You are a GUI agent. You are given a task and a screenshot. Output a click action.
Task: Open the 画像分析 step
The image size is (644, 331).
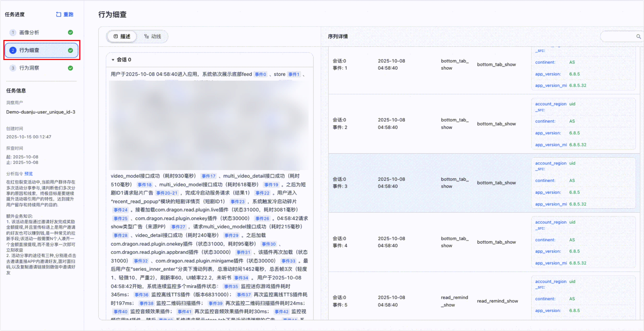41,32
